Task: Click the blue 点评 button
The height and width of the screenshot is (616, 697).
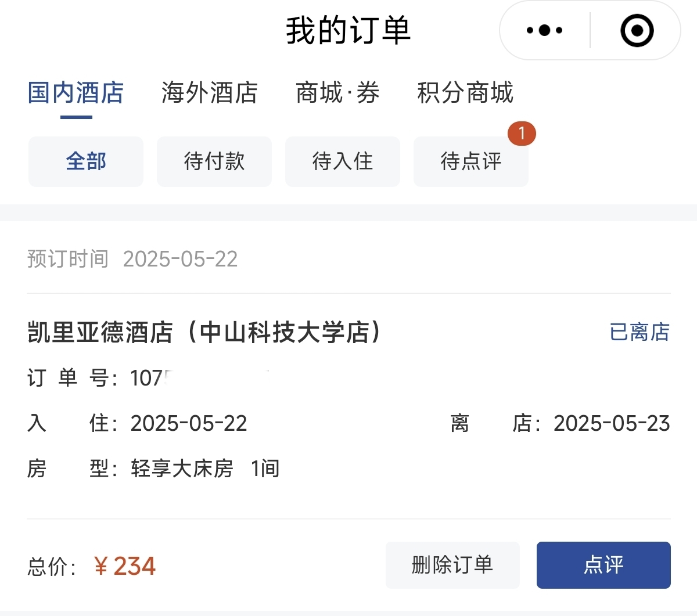Action: (603, 565)
